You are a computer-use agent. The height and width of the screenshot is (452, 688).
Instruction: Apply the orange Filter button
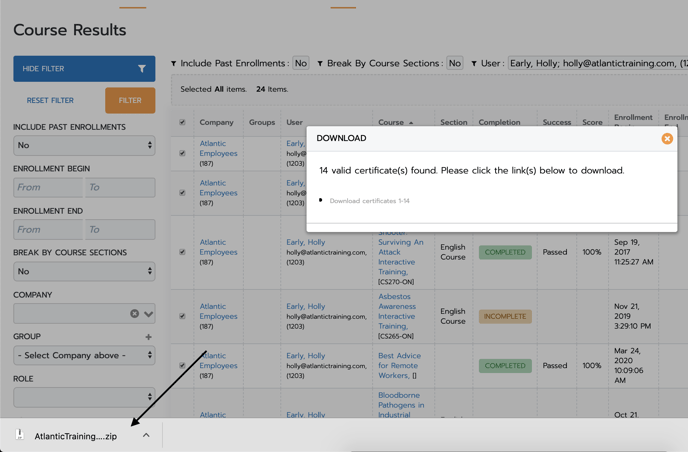[130, 100]
